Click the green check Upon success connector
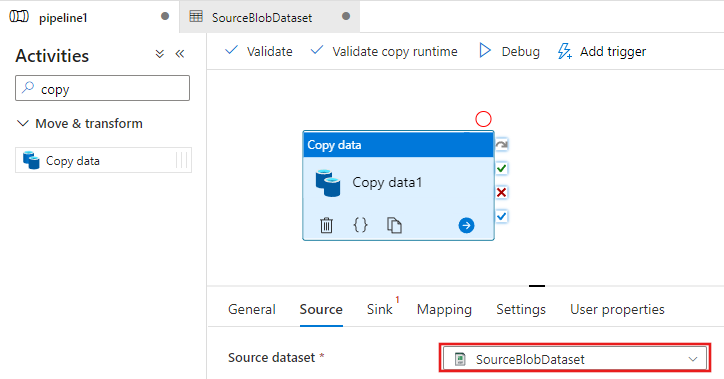The height and width of the screenshot is (379, 724). click(501, 168)
